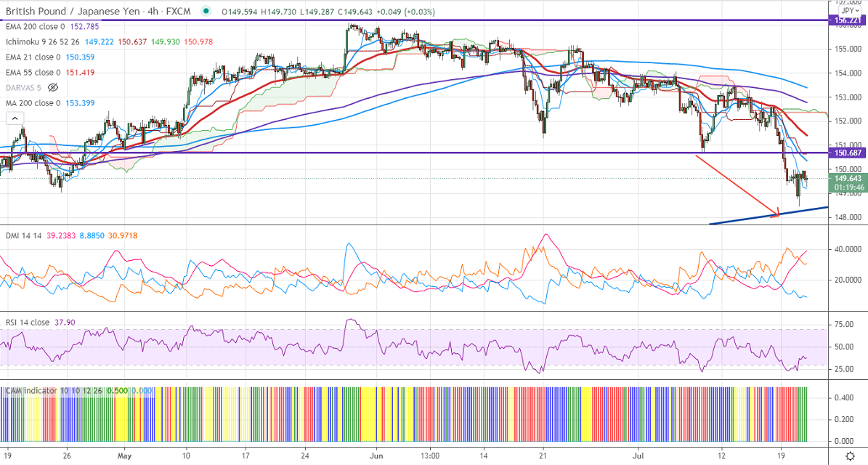
Task: Click the 150.687 price line label
Action: [848, 153]
